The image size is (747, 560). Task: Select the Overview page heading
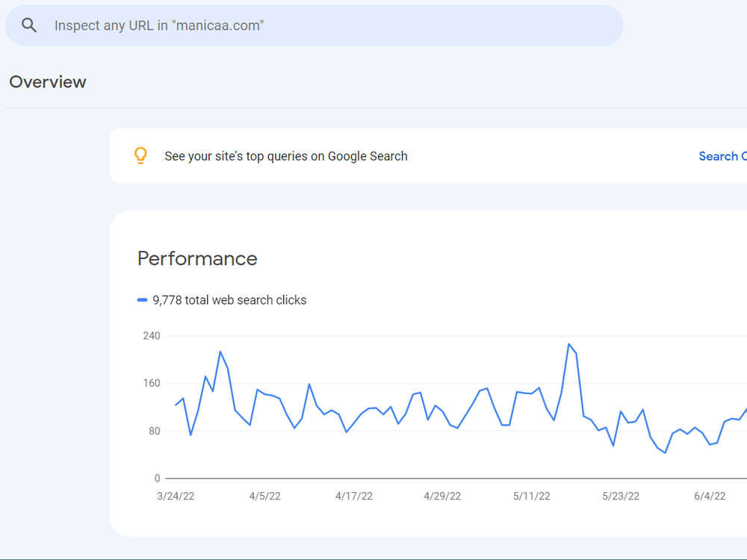coord(48,82)
